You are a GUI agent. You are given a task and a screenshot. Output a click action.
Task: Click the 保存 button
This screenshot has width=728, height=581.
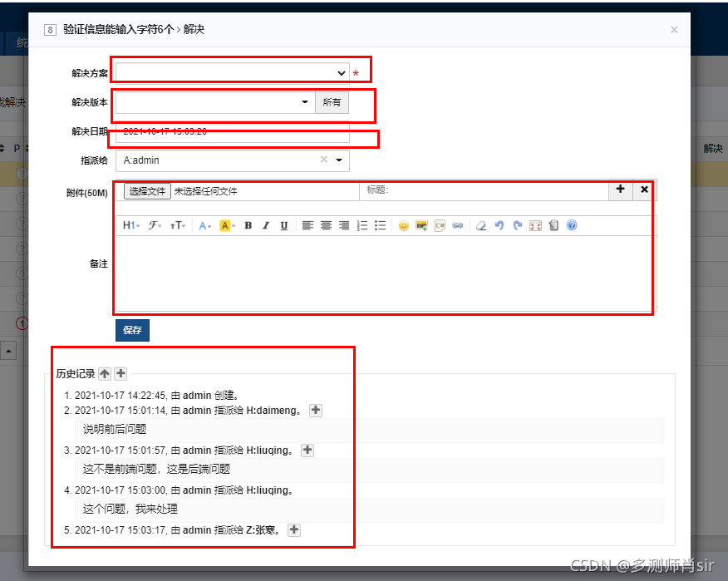point(132,330)
